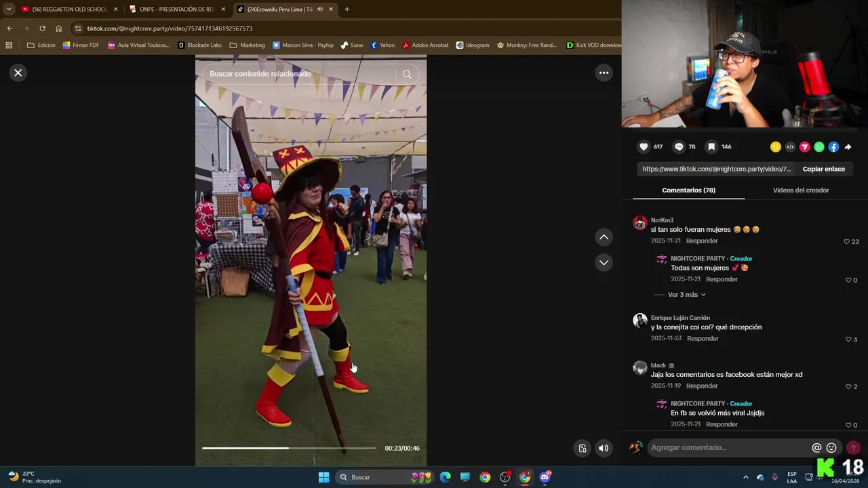868x488 pixels.
Task: Send to friends with red paper-plane icon
Action: (805, 147)
